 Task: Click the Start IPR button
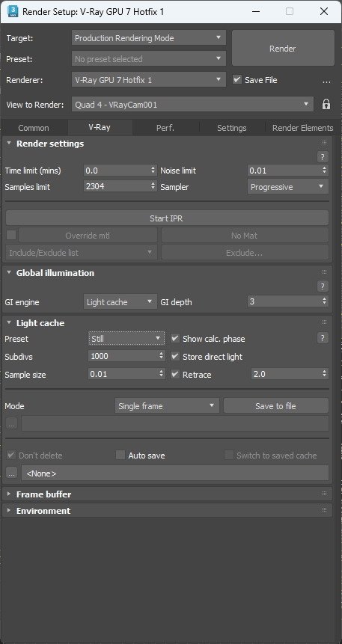[x=167, y=218]
